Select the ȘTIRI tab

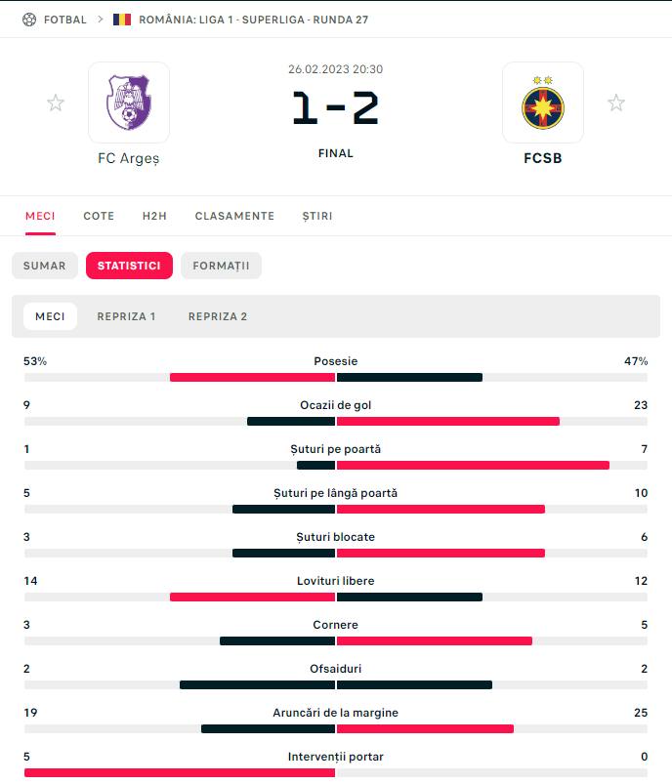tap(317, 216)
